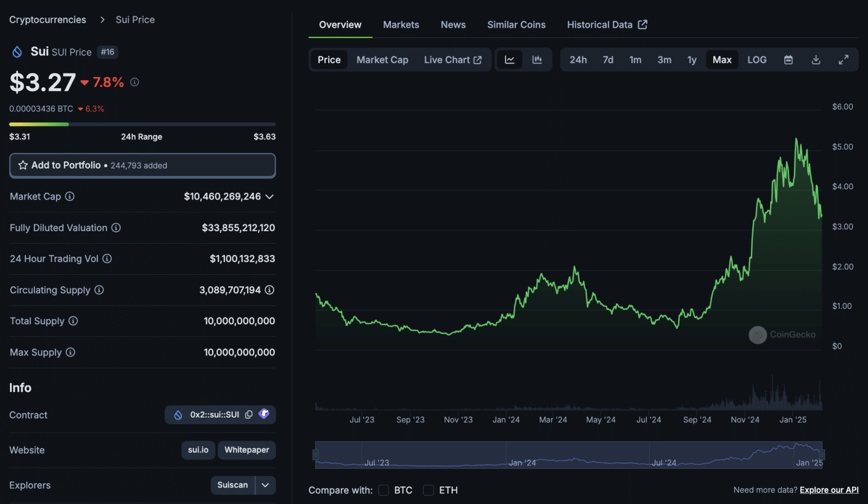Copy the SUI contract address icon
This screenshot has width=868, height=504.
coord(249,414)
